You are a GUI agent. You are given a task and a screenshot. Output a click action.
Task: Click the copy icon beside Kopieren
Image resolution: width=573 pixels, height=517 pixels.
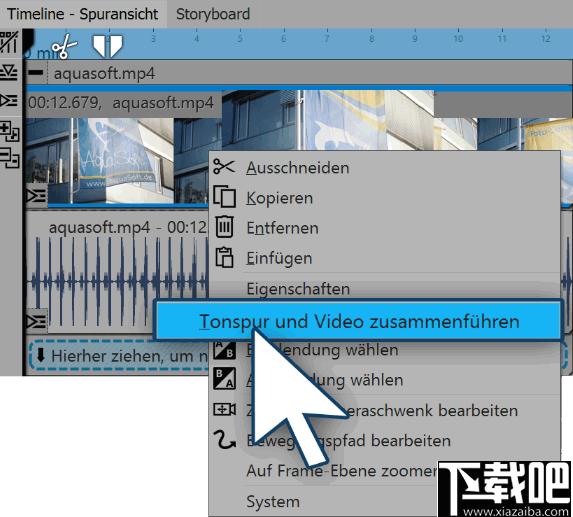[224, 197]
